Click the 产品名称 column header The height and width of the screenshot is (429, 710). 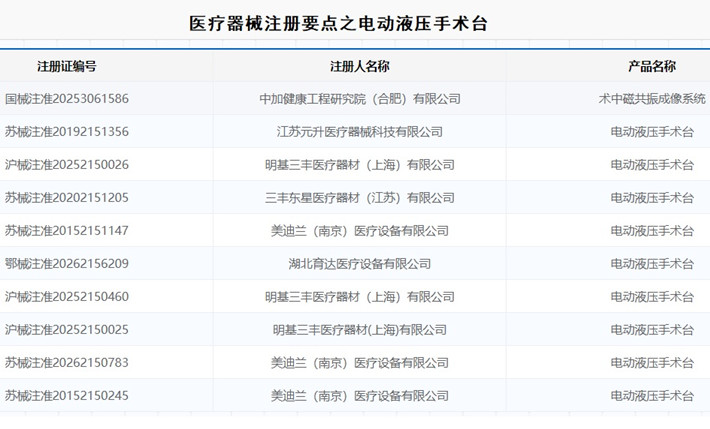[652, 67]
